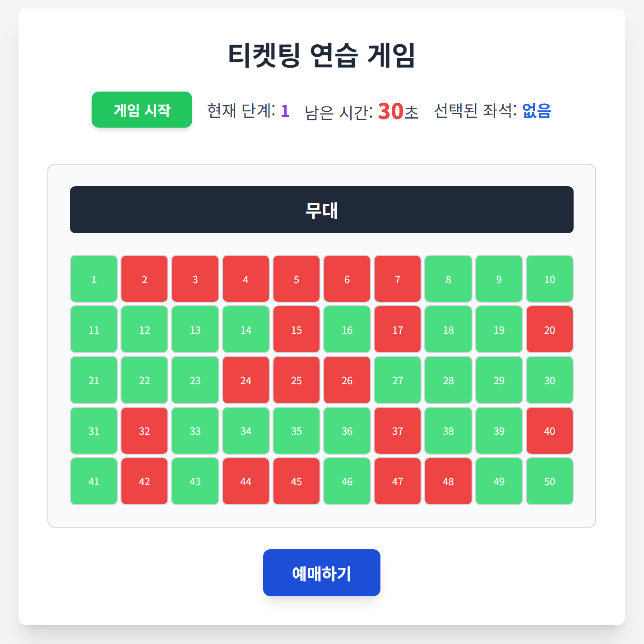Pick seat 19 near the right side

[x=499, y=329]
